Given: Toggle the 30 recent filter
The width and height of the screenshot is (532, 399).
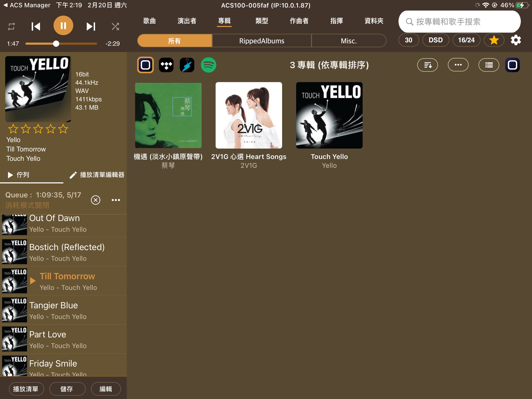Looking at the screenshot, I should [409, 40].
